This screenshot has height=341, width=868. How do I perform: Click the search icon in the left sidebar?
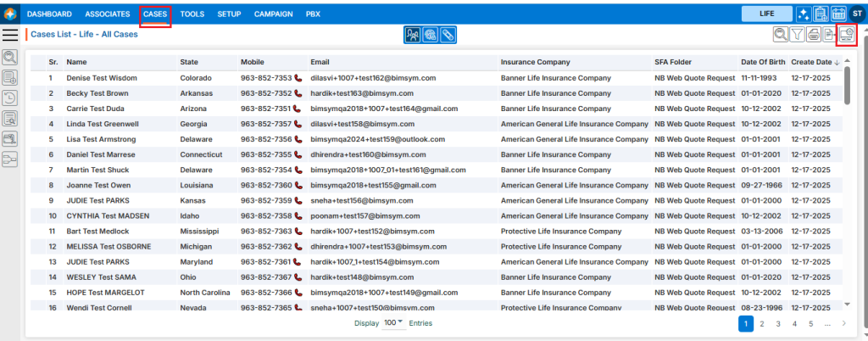point(10,57)
